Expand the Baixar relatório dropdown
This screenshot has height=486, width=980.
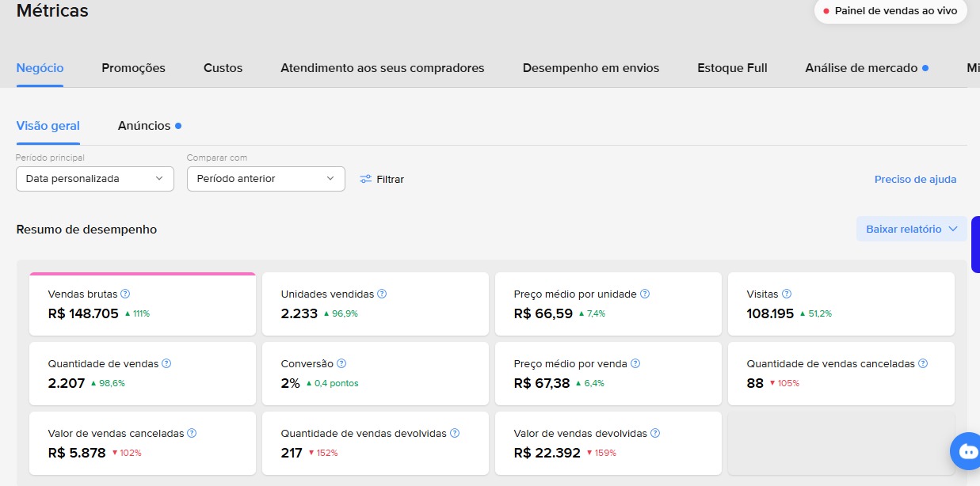911,230
